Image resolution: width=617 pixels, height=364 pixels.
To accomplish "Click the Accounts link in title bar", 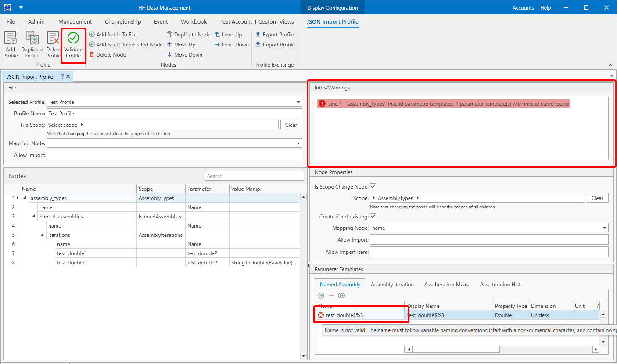I will tap(523, 8).
